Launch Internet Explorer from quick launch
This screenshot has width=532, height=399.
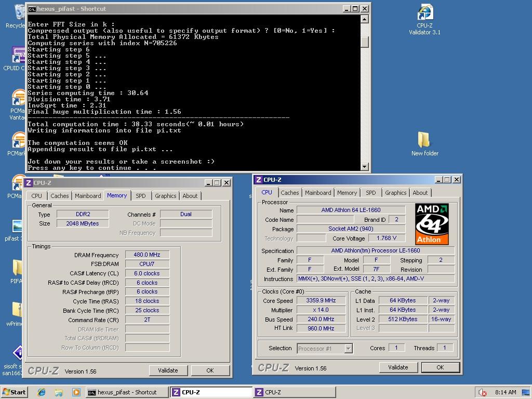pos(42,392)
